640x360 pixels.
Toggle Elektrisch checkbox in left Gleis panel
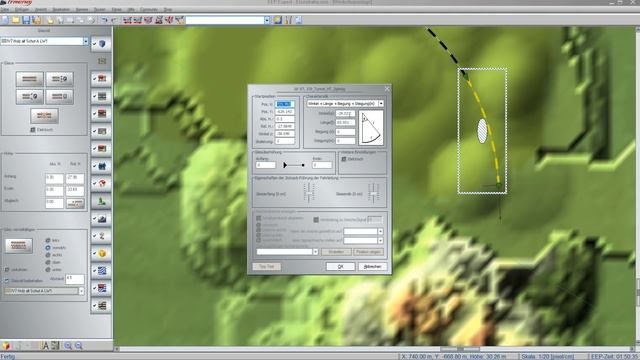point(33,130)
